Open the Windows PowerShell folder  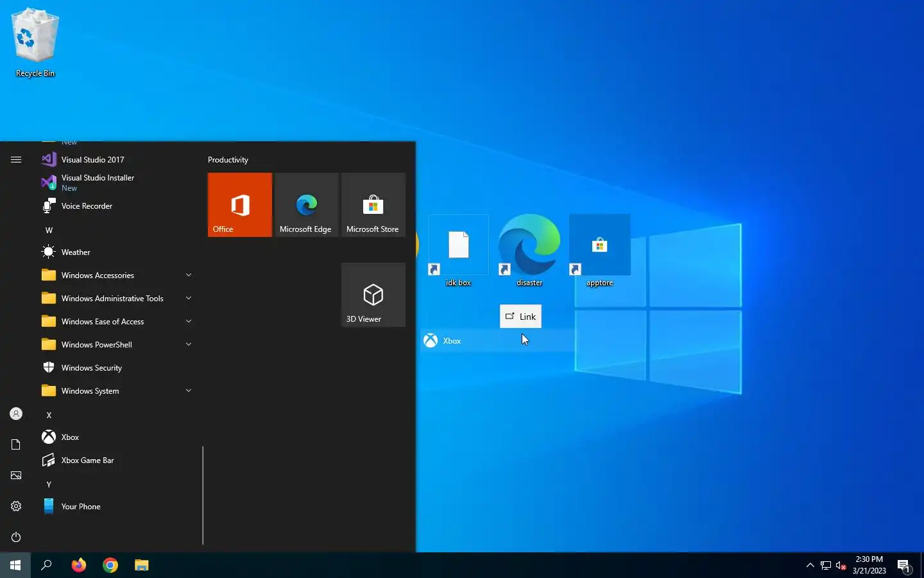[x=118, y=344]
